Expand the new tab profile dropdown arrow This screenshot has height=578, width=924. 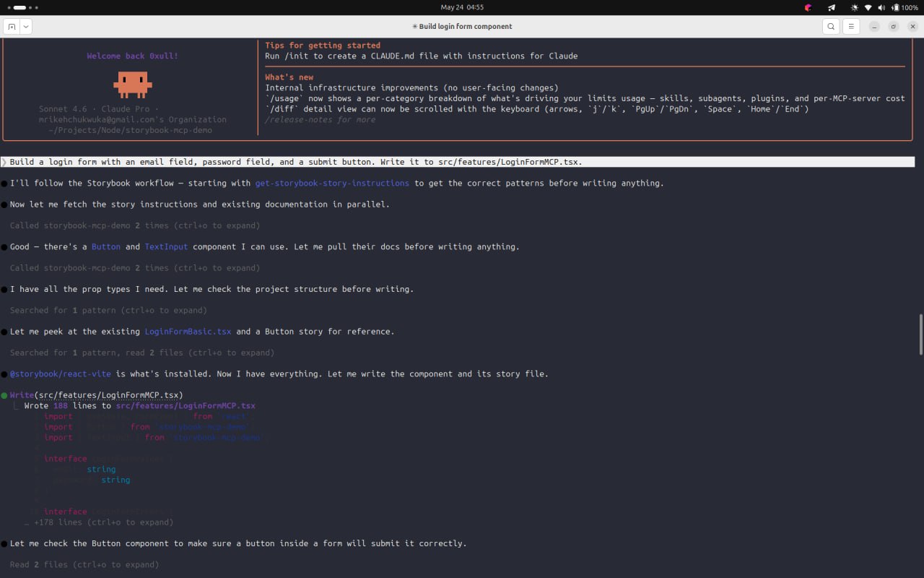(x=26, y=27)
